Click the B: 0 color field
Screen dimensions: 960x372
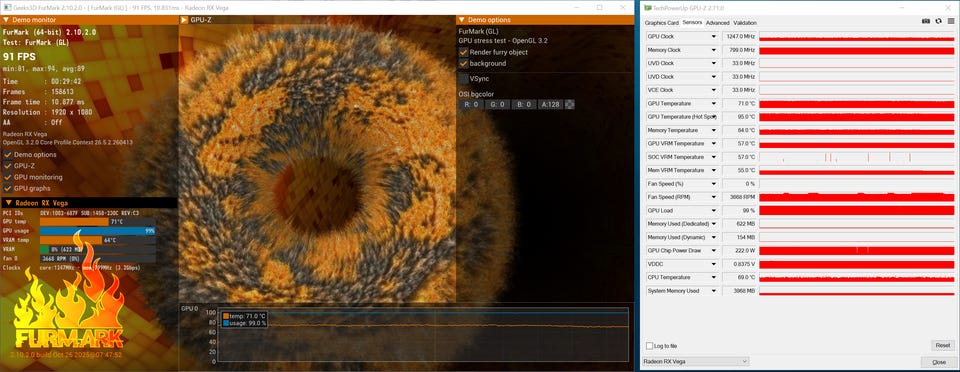[x=523, y=105]
